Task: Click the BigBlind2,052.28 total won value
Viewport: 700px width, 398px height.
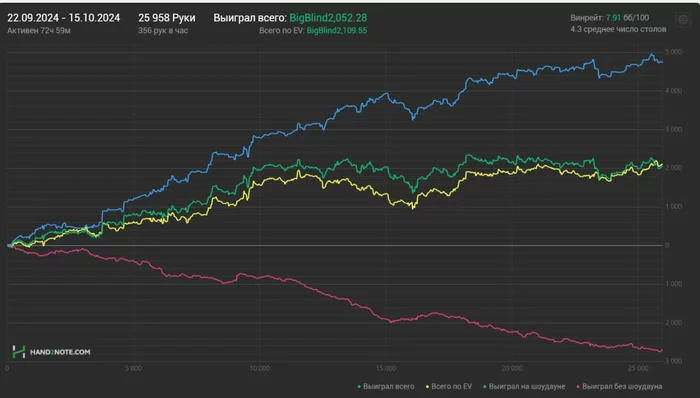Action: point(328,18)
